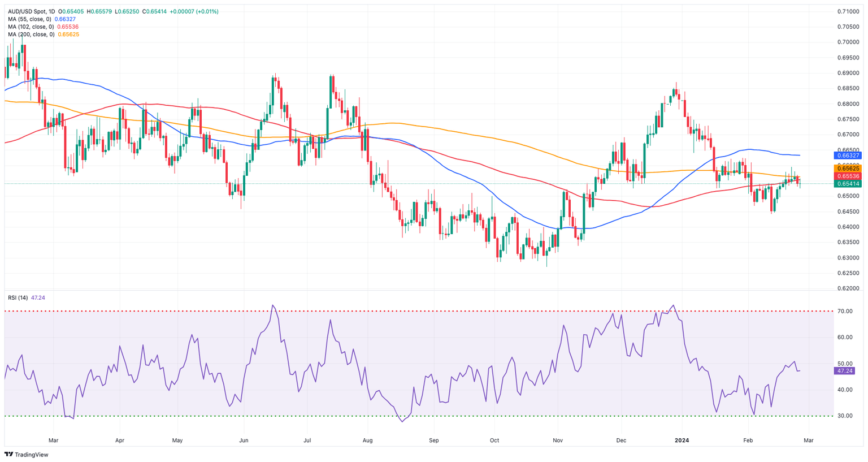Click the Aug label on time axis
The height and width of the screenshot is (462, 868).
pos(368,440)
